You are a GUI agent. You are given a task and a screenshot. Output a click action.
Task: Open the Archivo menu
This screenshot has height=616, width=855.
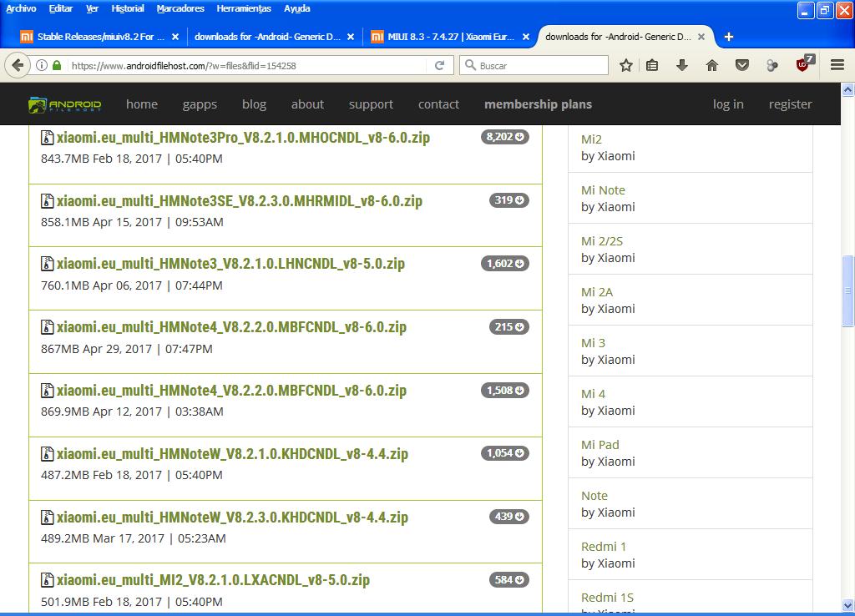tap(21, 8)
